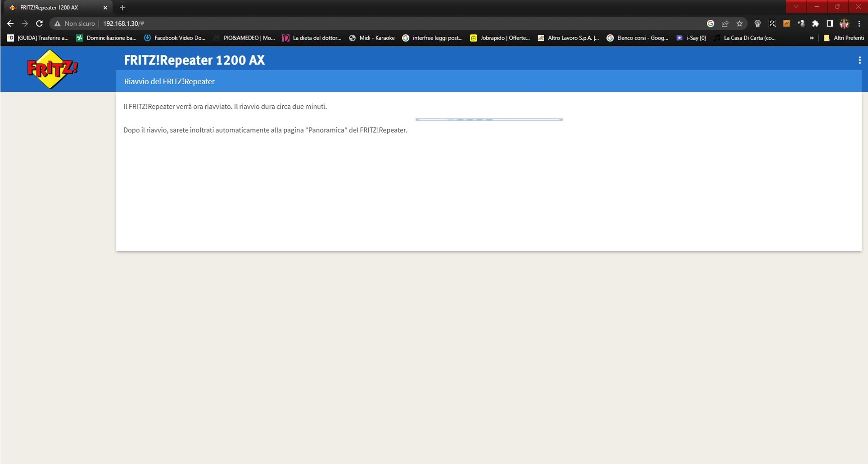Click the Google icon in the address bar
This screenshot has width=868, height=464.
[x=710, y=23]
